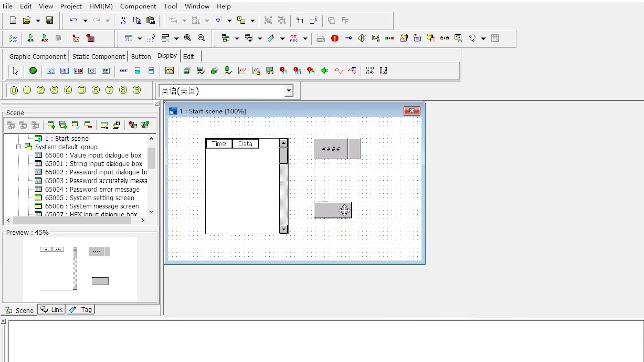Viewport: 644px width, 362px height.
Task: Select state number 2 circle
Action: (x=41, y=90)
